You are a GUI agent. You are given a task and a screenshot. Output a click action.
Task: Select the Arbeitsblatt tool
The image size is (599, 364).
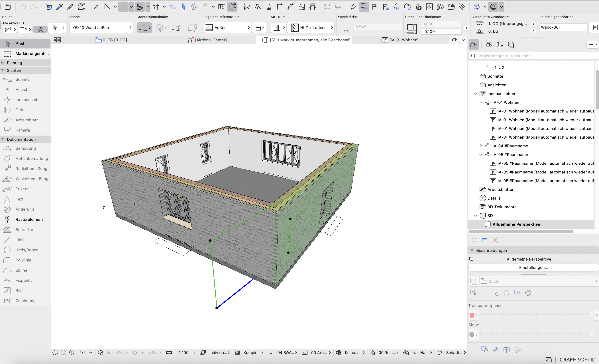[25, 120]
